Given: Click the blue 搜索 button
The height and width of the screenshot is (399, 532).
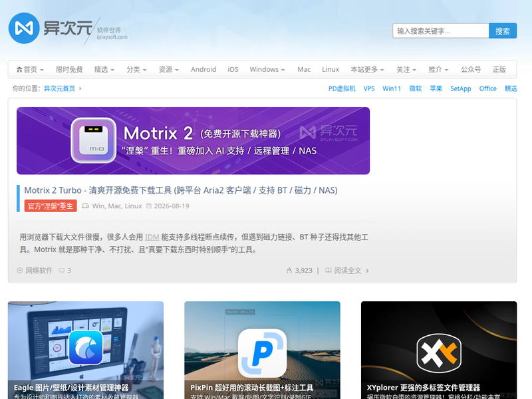Looking at the screenshot, I should tap(503, 31).
